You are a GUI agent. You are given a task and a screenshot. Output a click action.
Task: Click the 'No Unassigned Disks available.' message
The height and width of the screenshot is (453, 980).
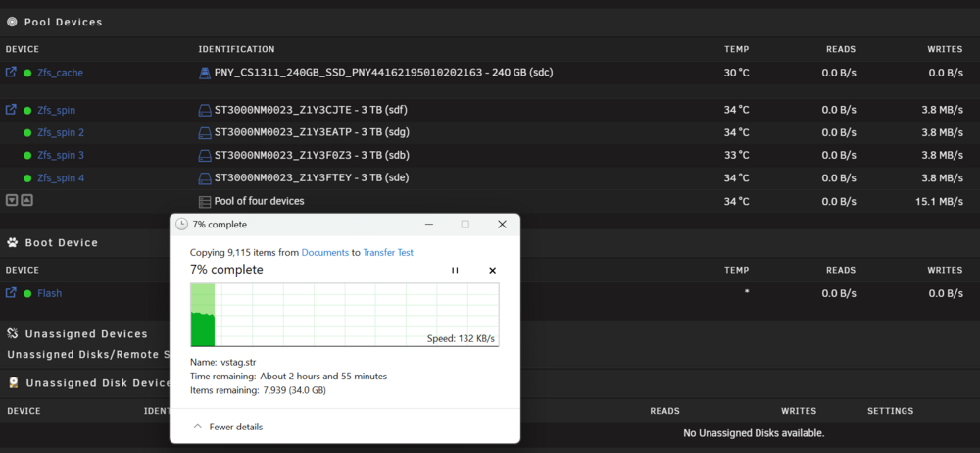754,433
